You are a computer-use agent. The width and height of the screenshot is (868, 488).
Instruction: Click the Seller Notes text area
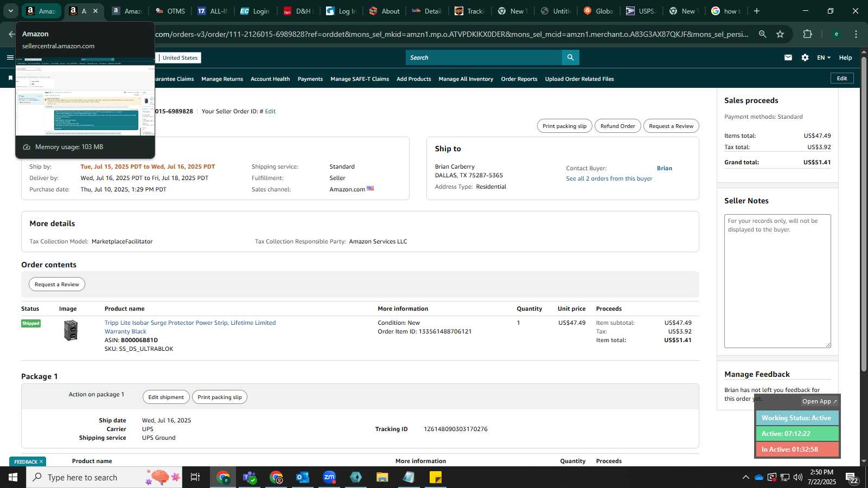tap(777, 281)
